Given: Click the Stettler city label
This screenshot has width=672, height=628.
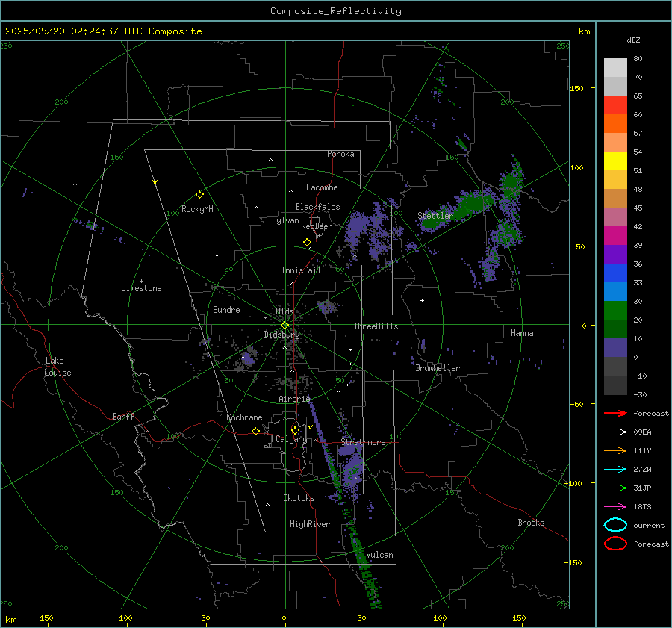Looking at the screenshot, I should 435,216.
